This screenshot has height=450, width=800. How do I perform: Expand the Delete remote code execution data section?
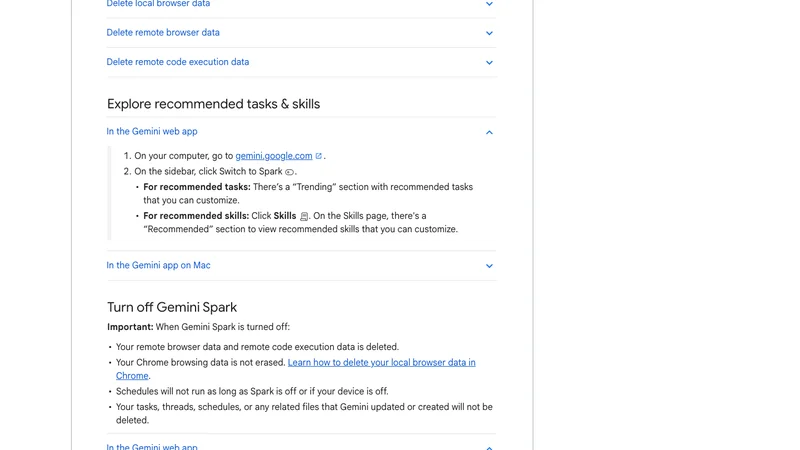point(301,62)
